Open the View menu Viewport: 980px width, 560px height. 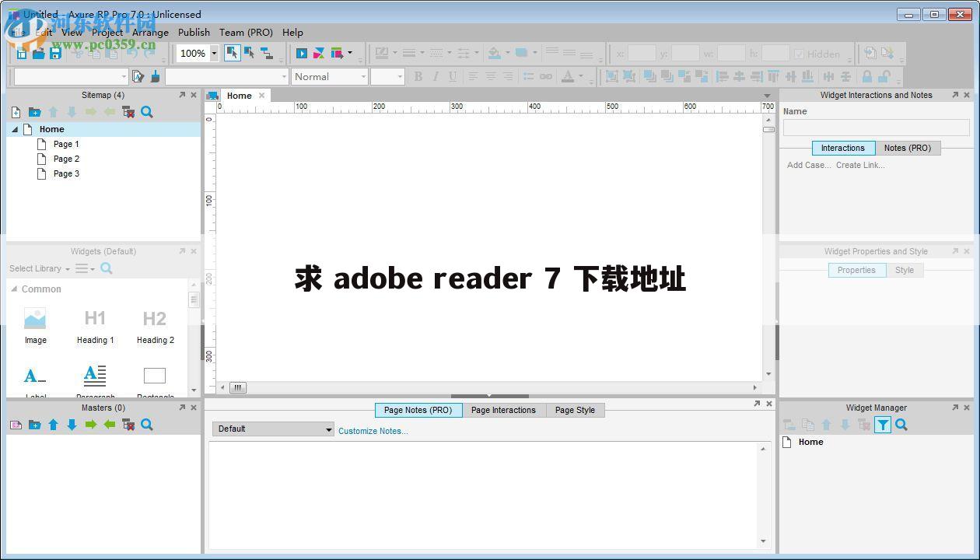click(72, 32)
